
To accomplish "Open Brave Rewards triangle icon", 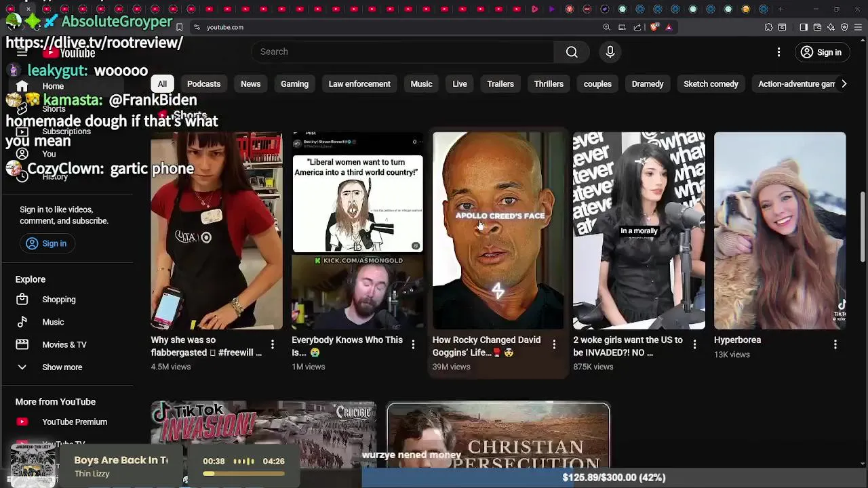I will coord(669,27).
